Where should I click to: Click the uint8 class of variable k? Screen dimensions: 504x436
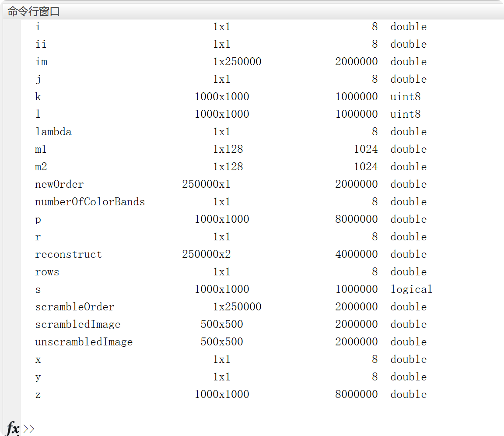pyautogui.click(x=405, y=97)
